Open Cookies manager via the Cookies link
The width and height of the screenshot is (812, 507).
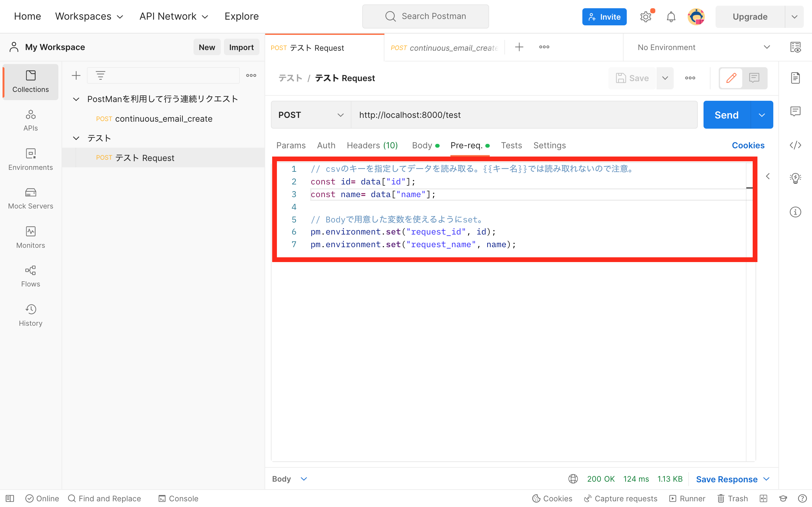[x=748, y=145]
